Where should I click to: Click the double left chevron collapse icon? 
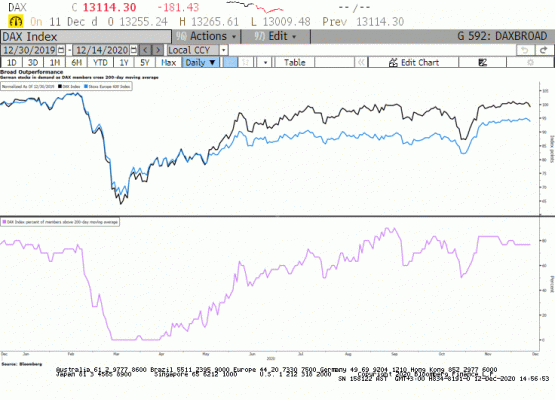[361, 62]
